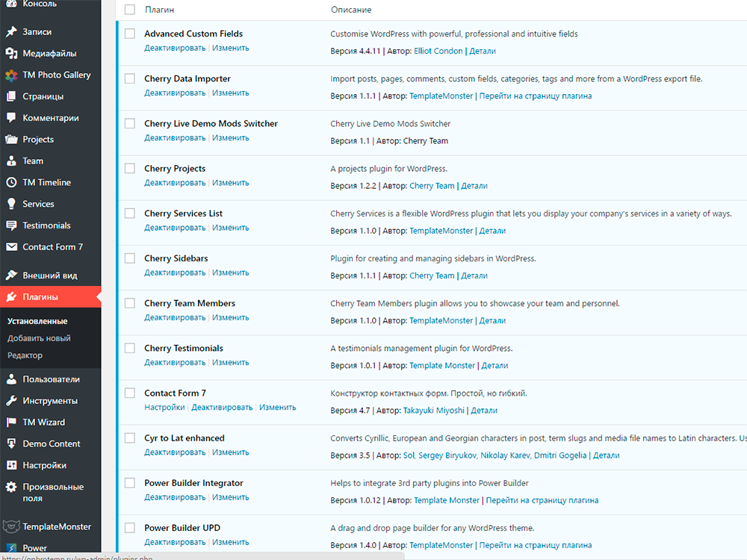Image resolution: width=747 pixels, height=560 pixels.
Task: Click the media icon beside Медиафайлы
Action: pyautogui.click(x=11, y=53)
